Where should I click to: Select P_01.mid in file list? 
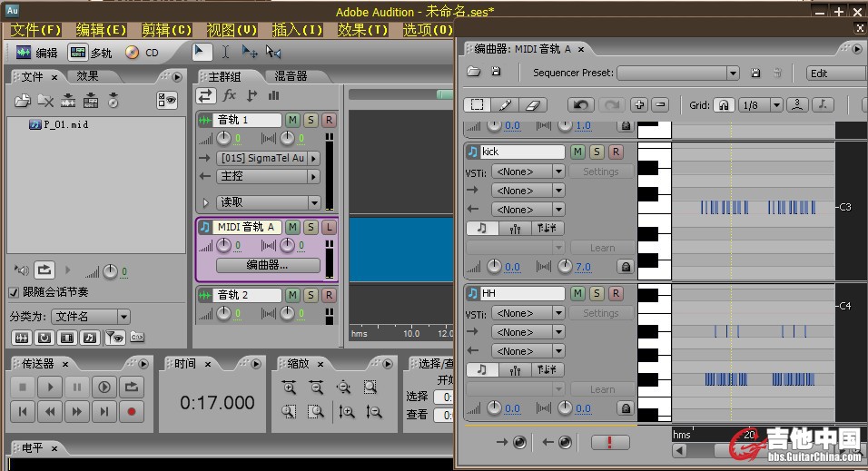(59, 125)
